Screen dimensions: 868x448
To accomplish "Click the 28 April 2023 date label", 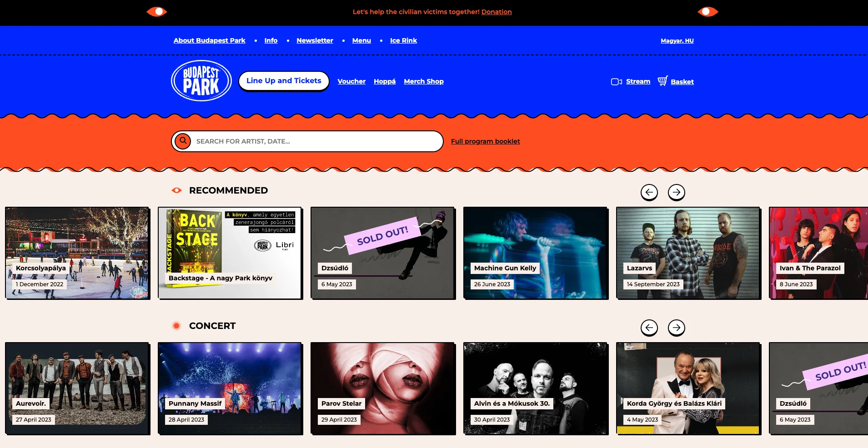I will (x=186, y=420).
